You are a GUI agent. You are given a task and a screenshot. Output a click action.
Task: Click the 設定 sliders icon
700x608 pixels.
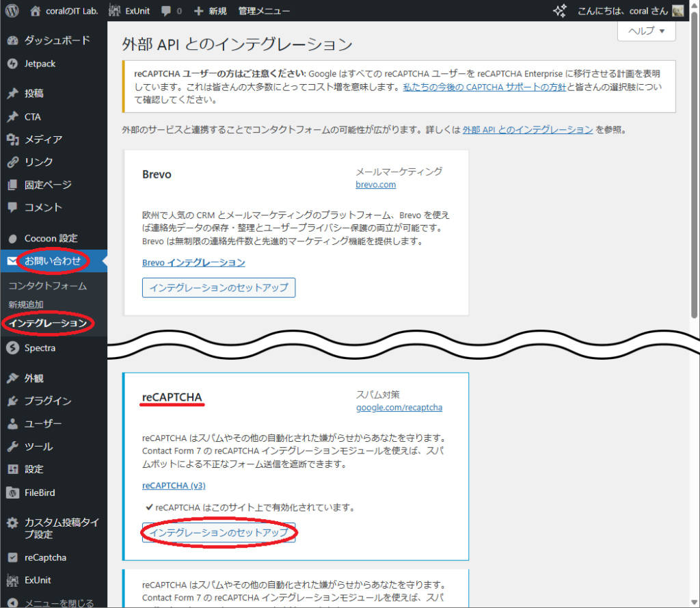pos(12,470)
